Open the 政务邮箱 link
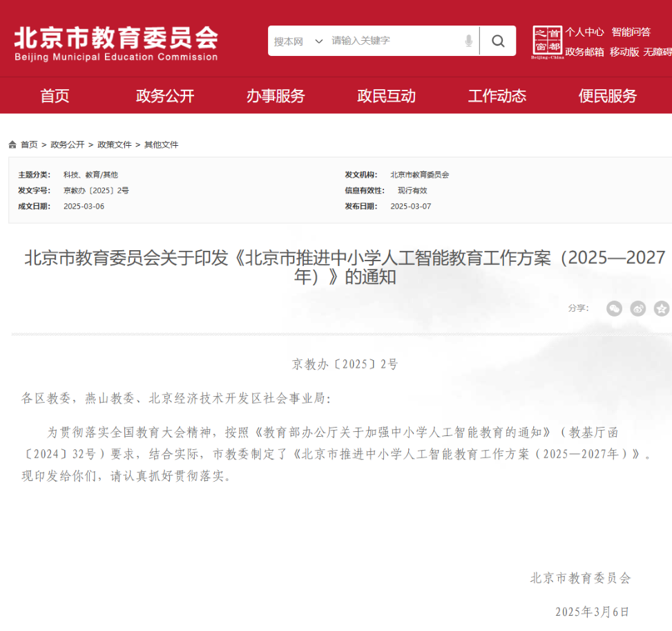Screen dimensions: 672x631 pyautogui.click(x=584, y=52)
